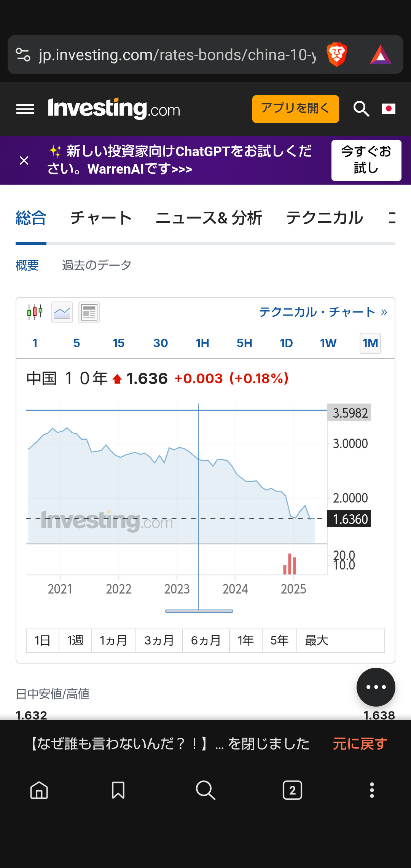Select the 1M chart interval
The height and width of the screenshot is (868, 411).
(x=370, y=343)
